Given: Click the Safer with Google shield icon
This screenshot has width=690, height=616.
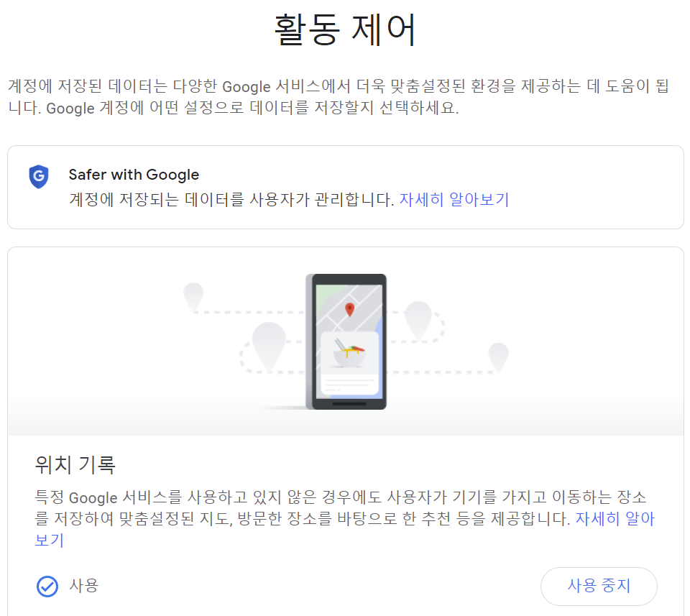Looking at the screenshot, I should pos(39,176).
